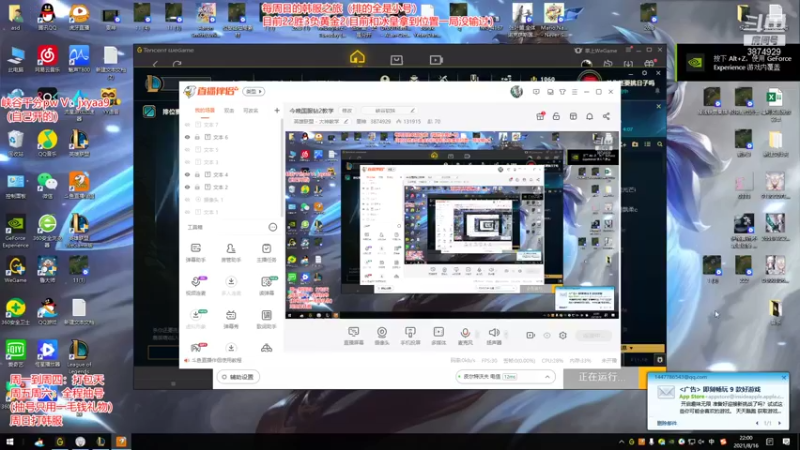Click the layer list scrollbar

click(x=281, y=168)
